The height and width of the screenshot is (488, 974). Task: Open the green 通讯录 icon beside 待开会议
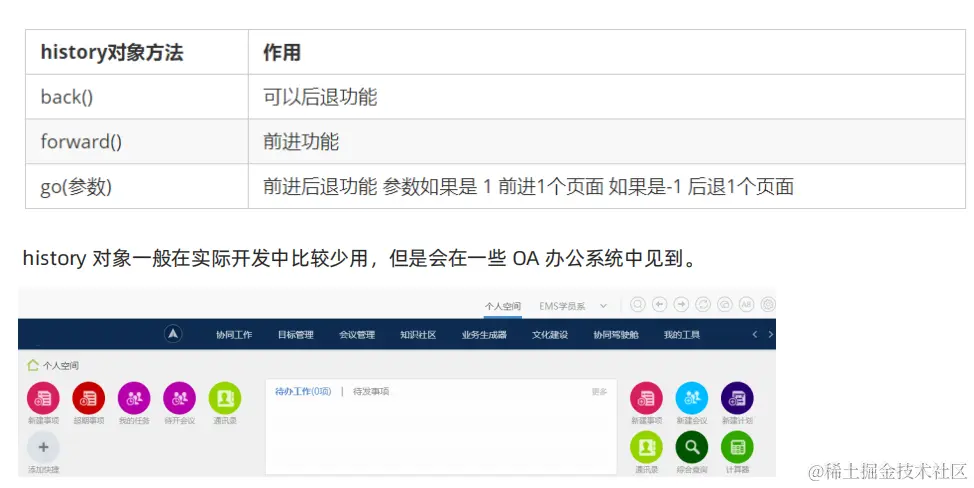click(225, 398)
